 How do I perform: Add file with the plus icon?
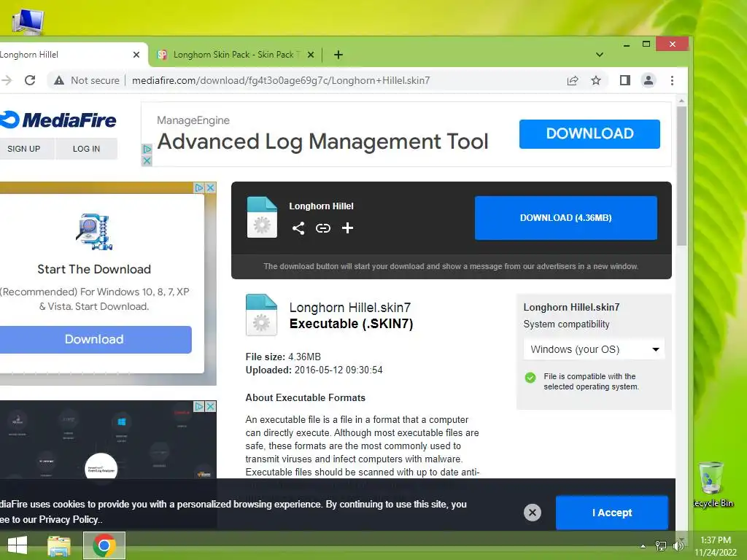pos(347,228)
